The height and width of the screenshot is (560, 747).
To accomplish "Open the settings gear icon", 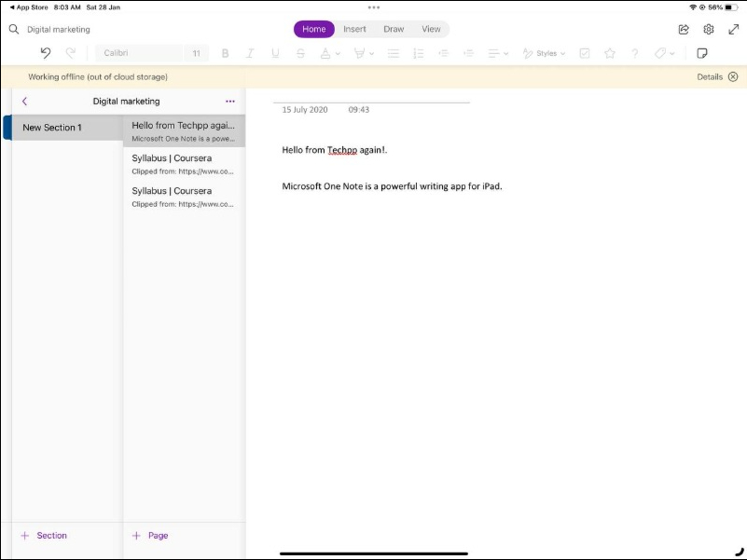I will pos(708,29).
